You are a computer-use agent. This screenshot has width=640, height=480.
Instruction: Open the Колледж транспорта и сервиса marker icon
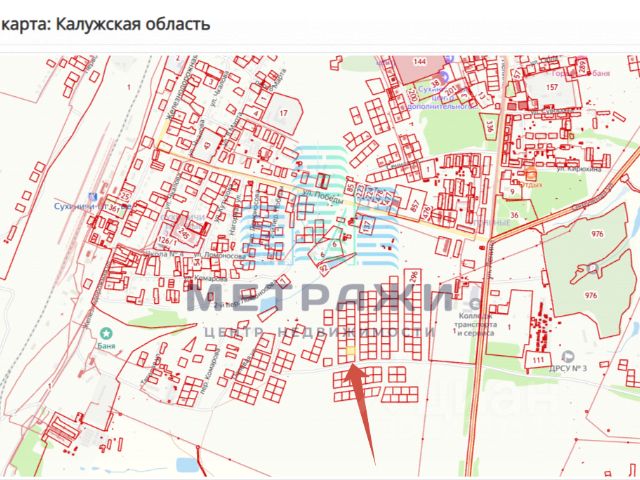(x=475, y=304)
